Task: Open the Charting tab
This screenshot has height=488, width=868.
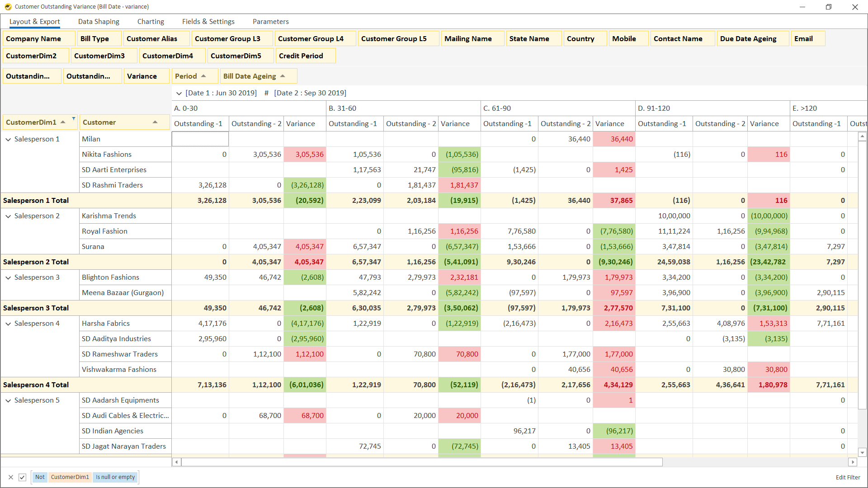Action: pos(151,21)
